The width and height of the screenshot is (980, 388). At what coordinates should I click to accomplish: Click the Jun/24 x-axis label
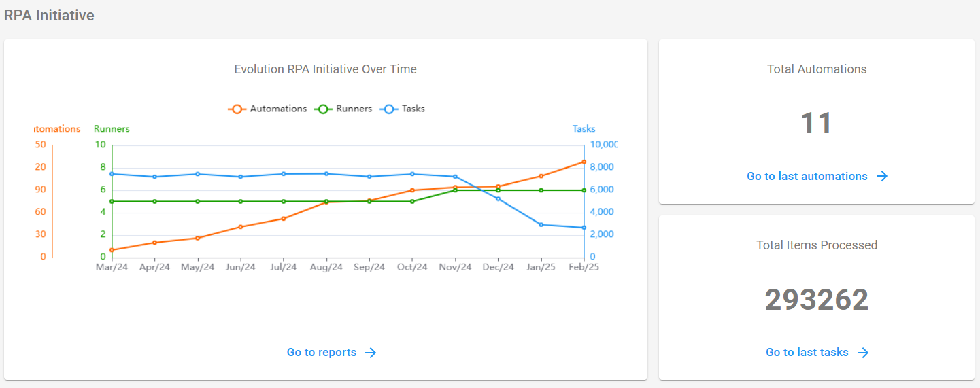tap(240, 267)
